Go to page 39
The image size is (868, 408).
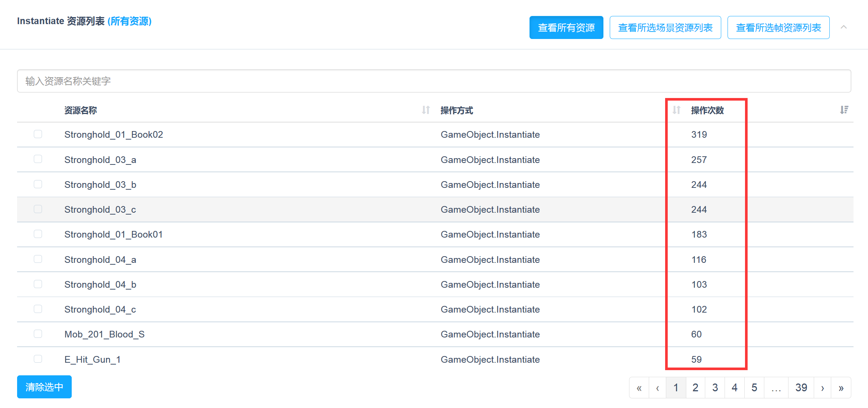click(x=801, y=388)
